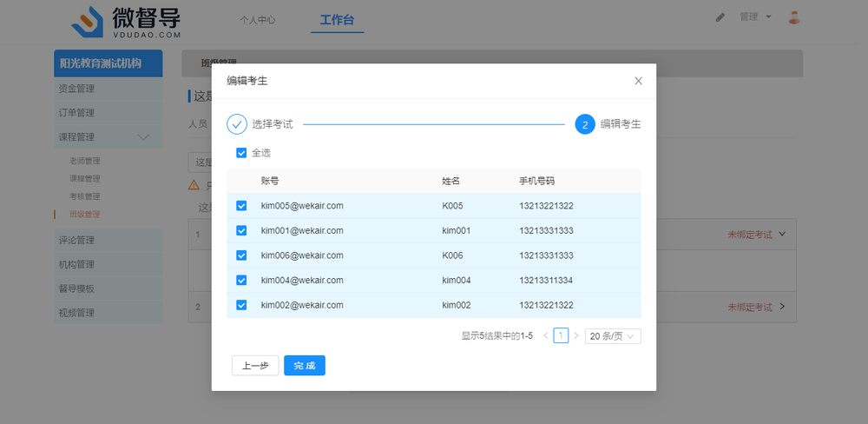Click account kim002@wekair.com text
The width and height of the screenshot is (868, 424).
[302, 305]
